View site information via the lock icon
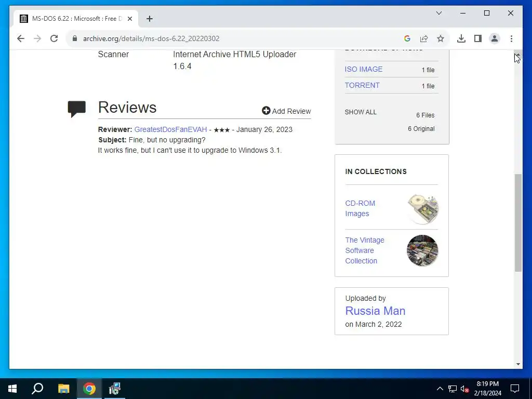This screenshot has height=399, width=532. (75, 38)
